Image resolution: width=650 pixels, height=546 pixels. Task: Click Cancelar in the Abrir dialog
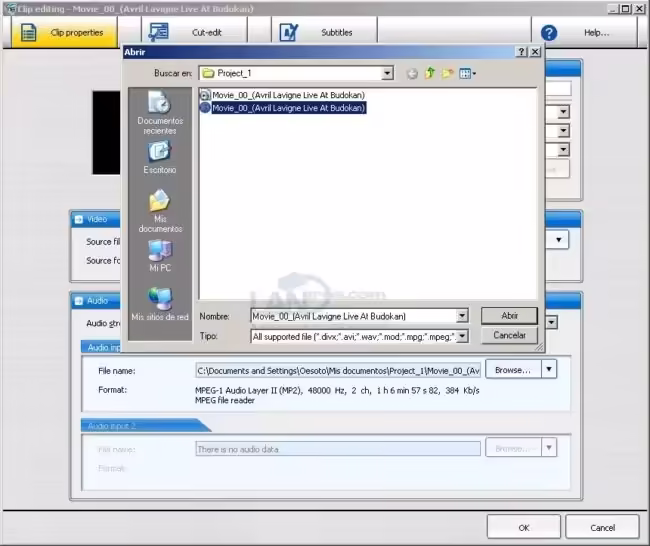[509, 335]
